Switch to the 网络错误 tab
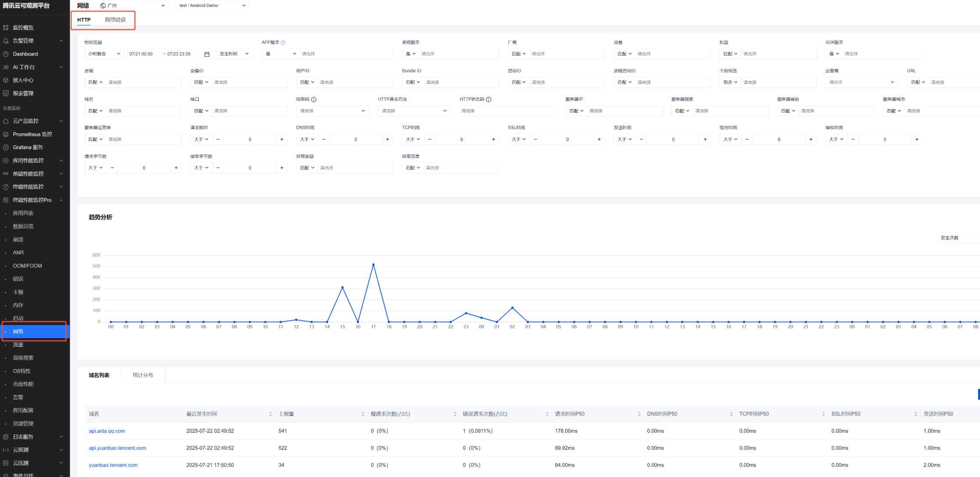The width and height of the screenshot is (980, 477). [115, 20]
